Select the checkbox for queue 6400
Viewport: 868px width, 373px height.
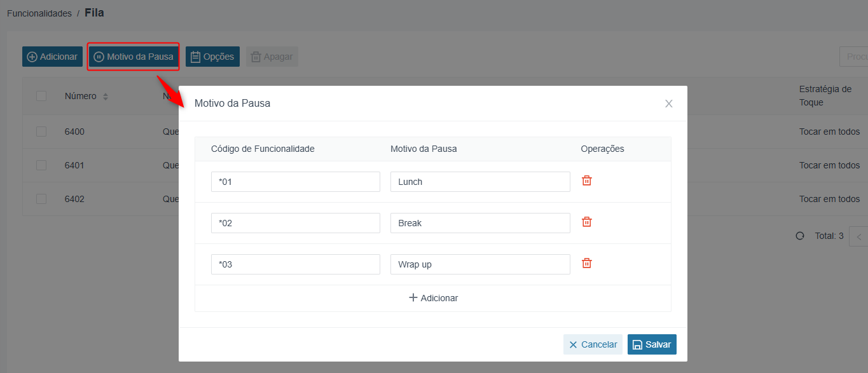[41, 132]
